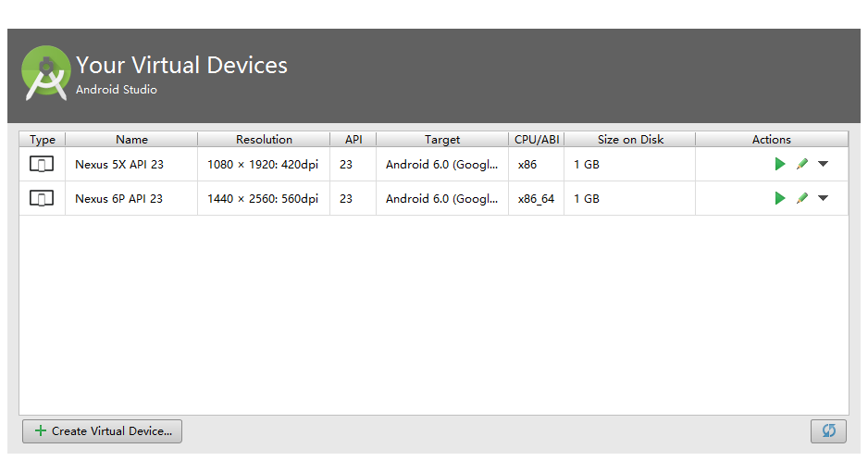Launch the Nexus 6P API 23 emulator
868x461 pixels.
tap(780, 198)
